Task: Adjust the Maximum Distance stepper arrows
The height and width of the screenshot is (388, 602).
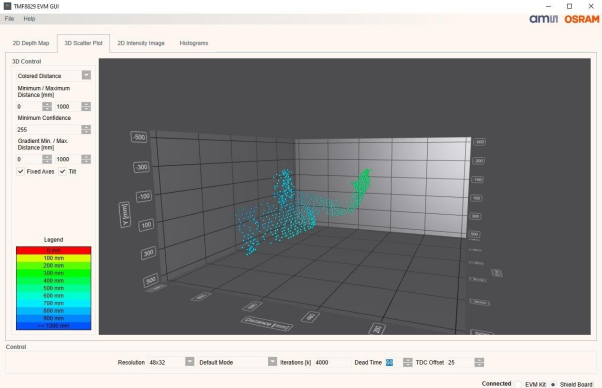Action: [x=86, y=107]
